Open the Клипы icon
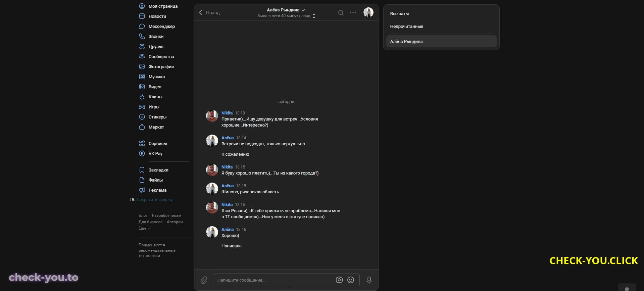Screen dimensions: 644x291 click(142, 97)
